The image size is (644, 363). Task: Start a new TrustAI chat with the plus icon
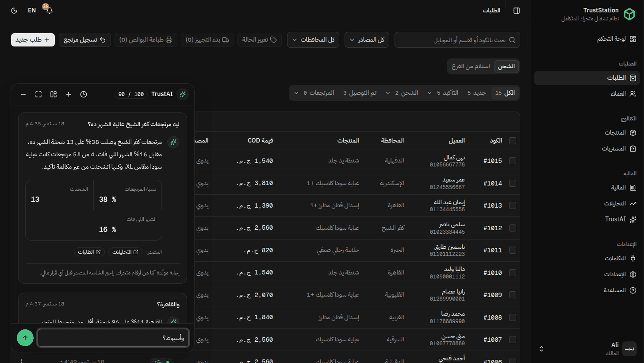pos(69,94)
